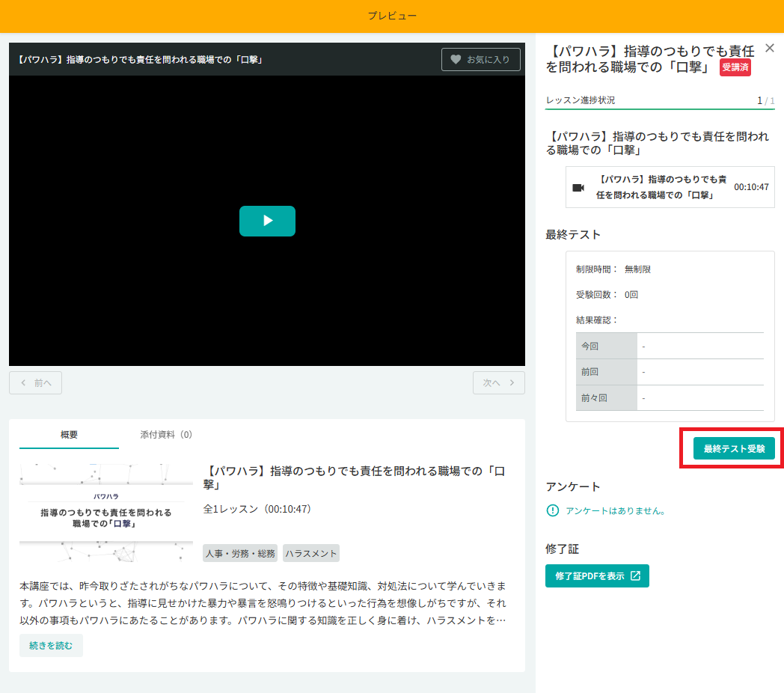Show certificate with 修了証PDFを表示 button
The image size is (784, 693).
[597, 576]
